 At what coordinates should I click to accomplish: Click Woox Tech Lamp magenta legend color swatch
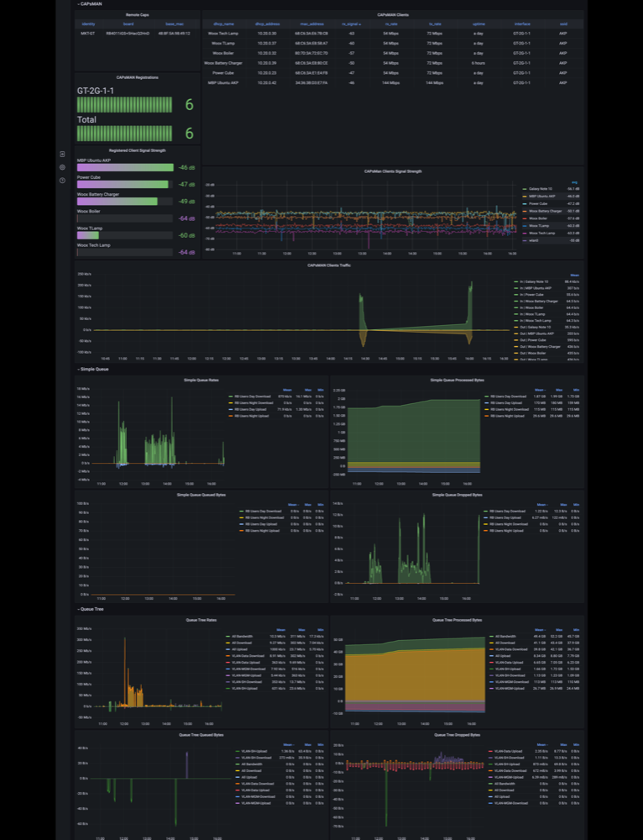525,233
